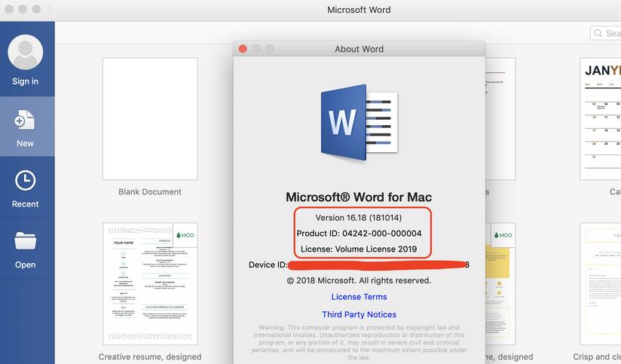Click the 2018 Microsoft copyright line
Screen dimensions: 621x364
(359, 280)
